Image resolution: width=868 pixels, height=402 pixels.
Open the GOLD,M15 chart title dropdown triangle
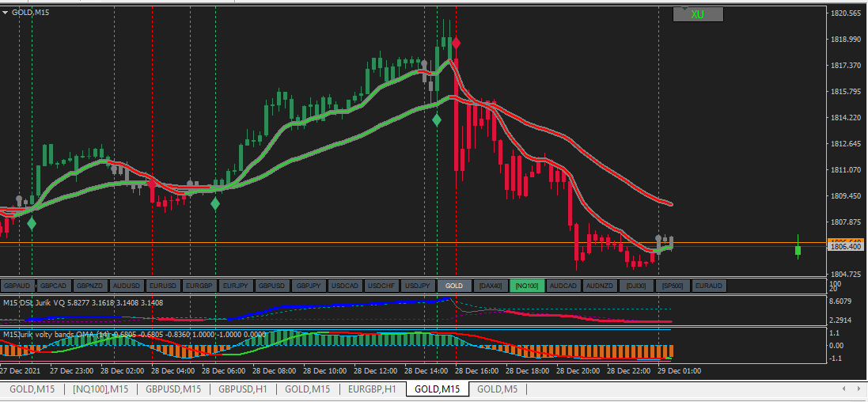pyautogui.click(x=5, y=12)
